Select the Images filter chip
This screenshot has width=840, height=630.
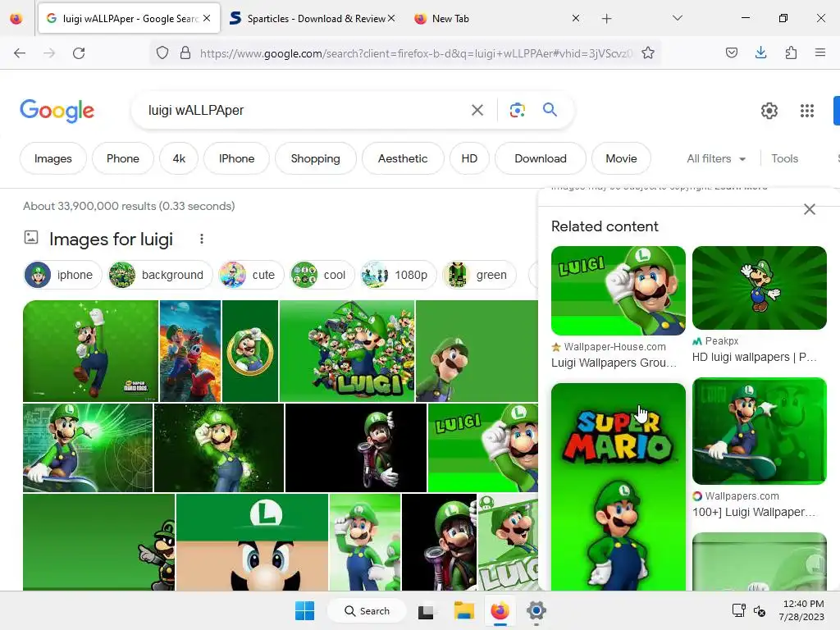coord(53,158)
